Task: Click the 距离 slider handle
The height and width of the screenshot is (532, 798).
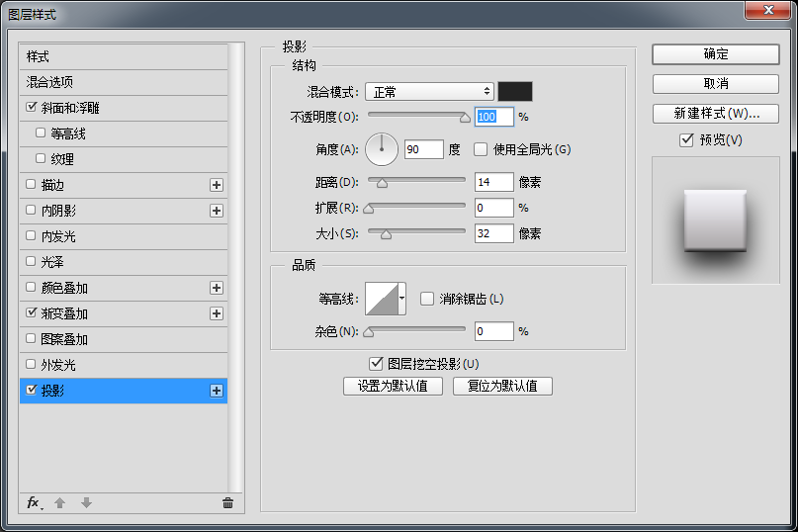Action: tap(382, 183)
